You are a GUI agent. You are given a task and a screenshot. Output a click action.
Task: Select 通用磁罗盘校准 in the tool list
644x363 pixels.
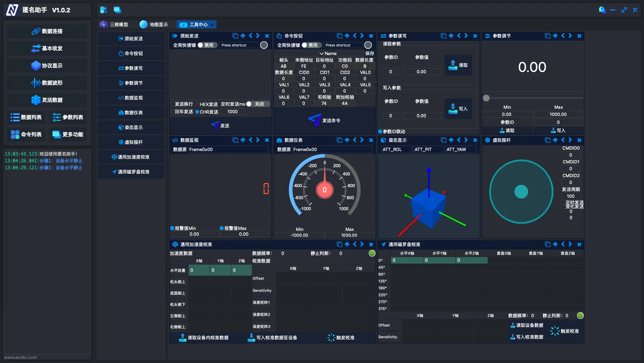[x=131, y=172]
